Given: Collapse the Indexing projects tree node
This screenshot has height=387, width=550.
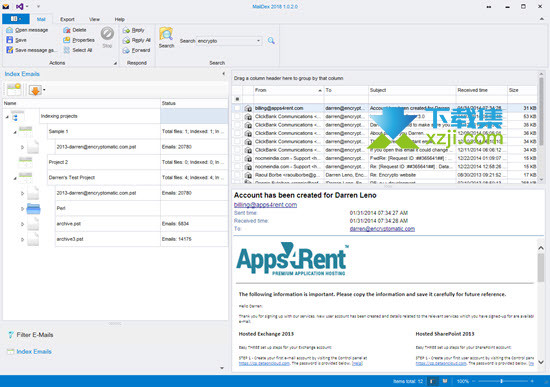Looking at the screenshot, I should click(x=7, y=117).
